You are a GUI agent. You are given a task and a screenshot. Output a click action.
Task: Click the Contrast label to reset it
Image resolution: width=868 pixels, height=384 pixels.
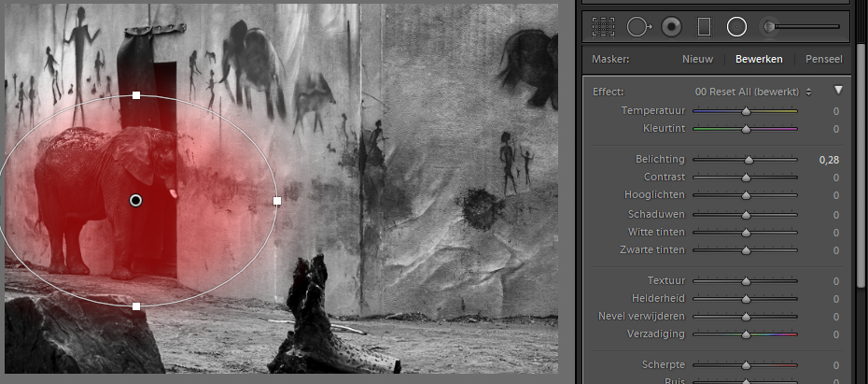664,177
